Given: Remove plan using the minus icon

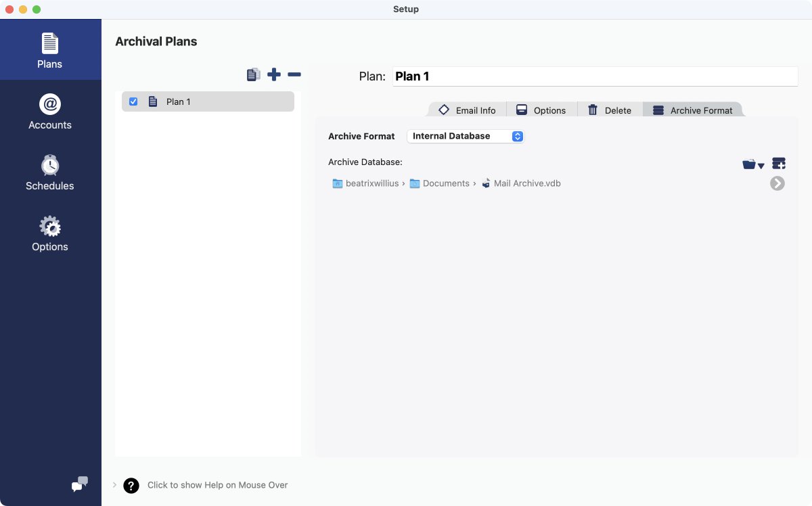Looking at the screenshot, I should 294,74.
